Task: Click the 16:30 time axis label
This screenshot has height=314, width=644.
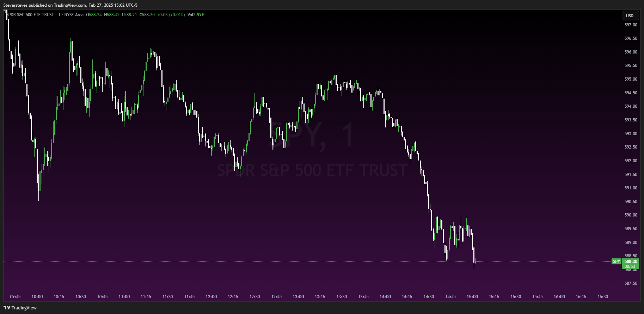Action: pyautogui.click(x=603, y=297)
